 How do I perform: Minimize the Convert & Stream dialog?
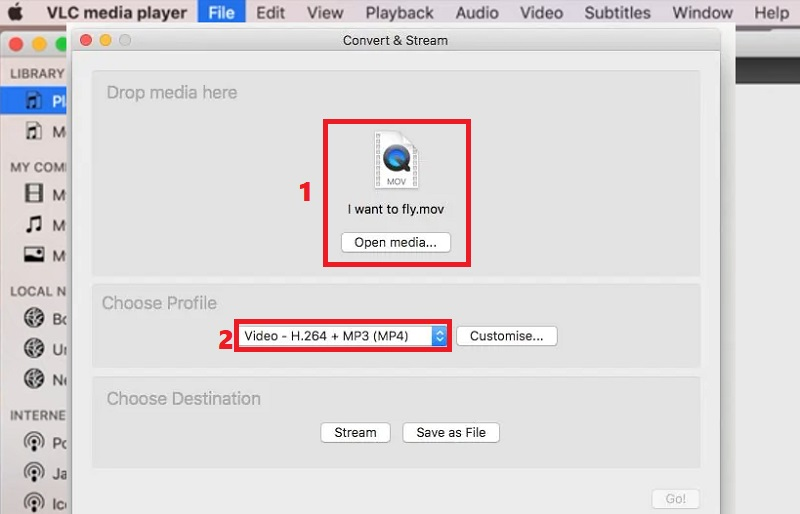106,40
